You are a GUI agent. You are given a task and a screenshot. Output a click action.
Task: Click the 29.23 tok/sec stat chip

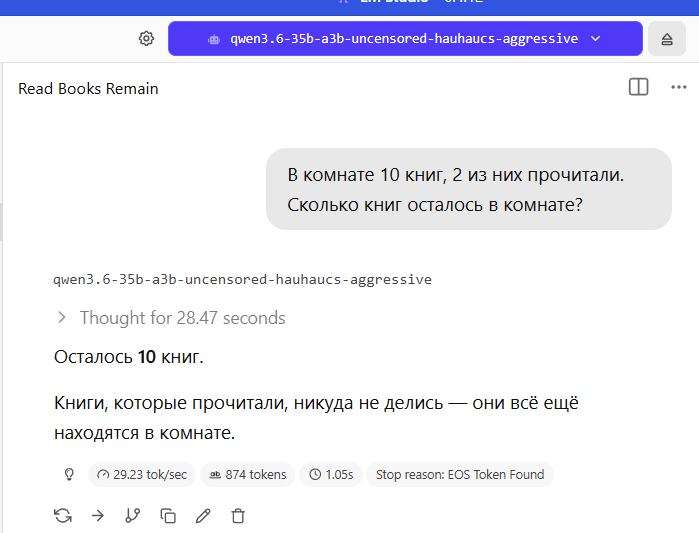pyautogui.click(x=142, y=475)
